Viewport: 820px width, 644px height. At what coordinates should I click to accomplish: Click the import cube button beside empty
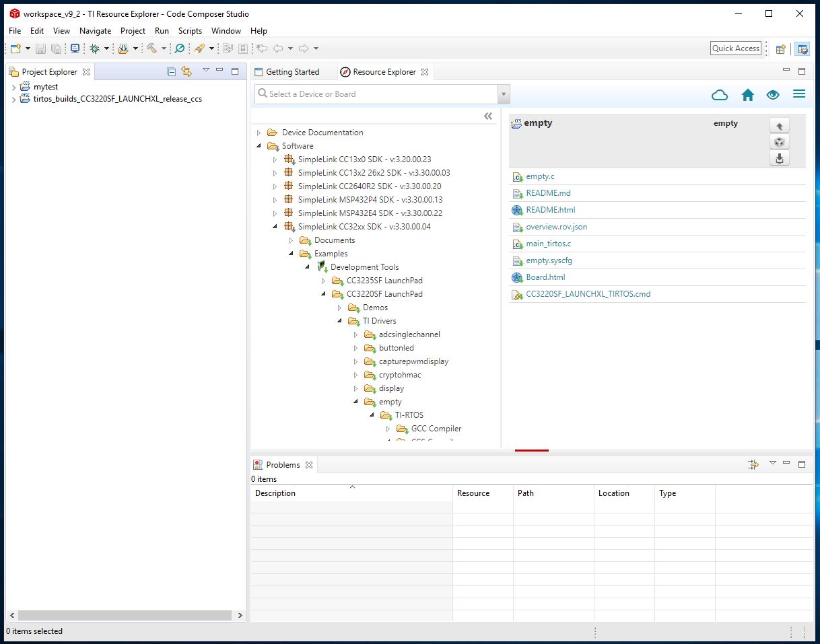779,142
